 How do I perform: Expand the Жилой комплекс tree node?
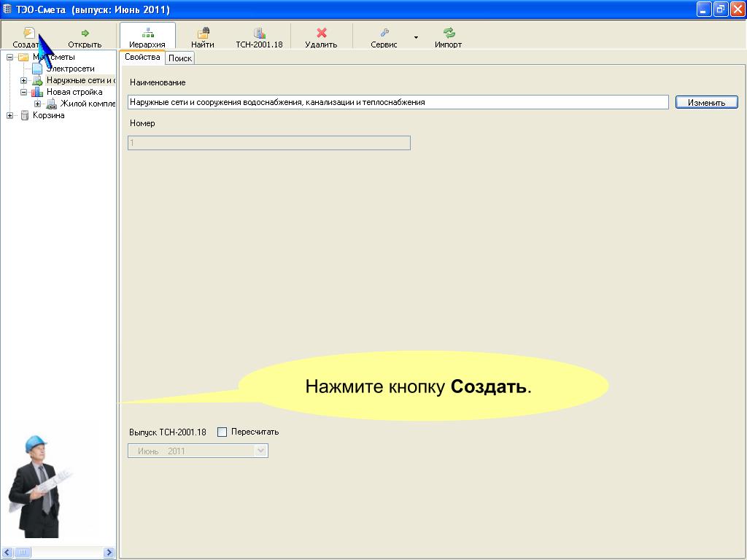37,104
